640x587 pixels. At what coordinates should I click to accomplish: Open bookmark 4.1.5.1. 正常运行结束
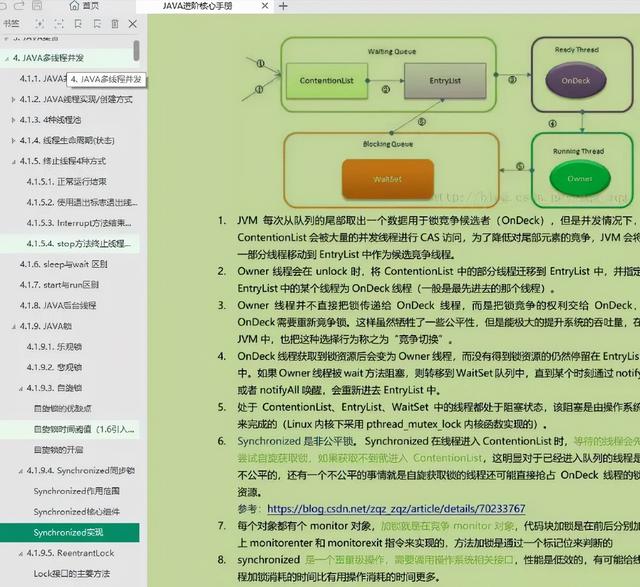pyautogui.click(x=67, y=182)
